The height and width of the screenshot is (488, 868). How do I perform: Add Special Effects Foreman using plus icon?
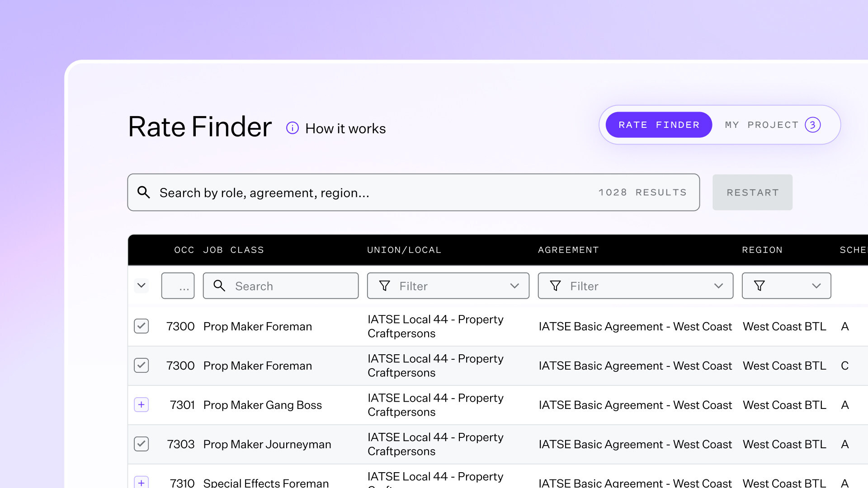coord(142,482)
